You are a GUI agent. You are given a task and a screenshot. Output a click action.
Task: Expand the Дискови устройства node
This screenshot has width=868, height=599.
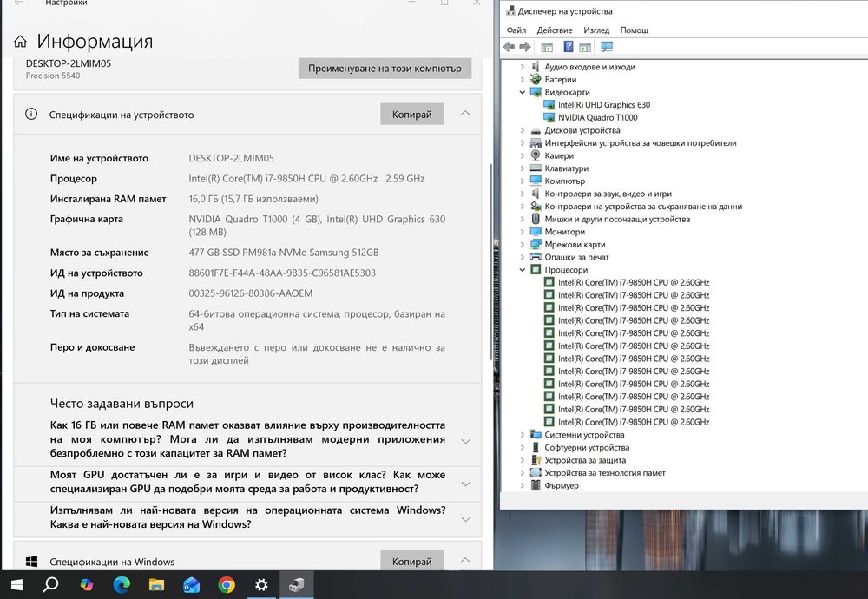[522, 130]
